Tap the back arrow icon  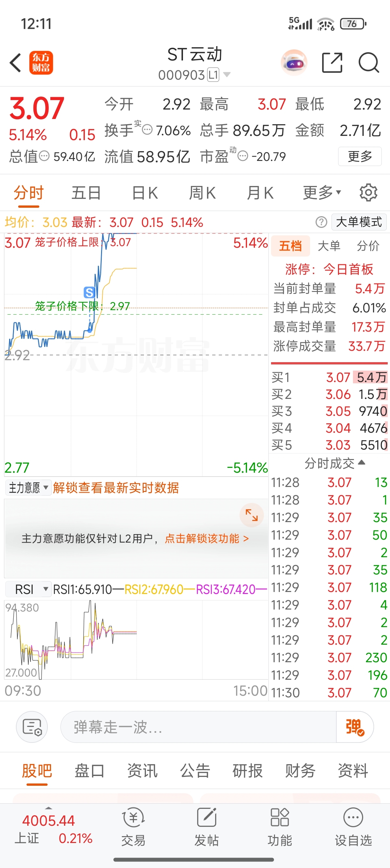click(16, 63)
